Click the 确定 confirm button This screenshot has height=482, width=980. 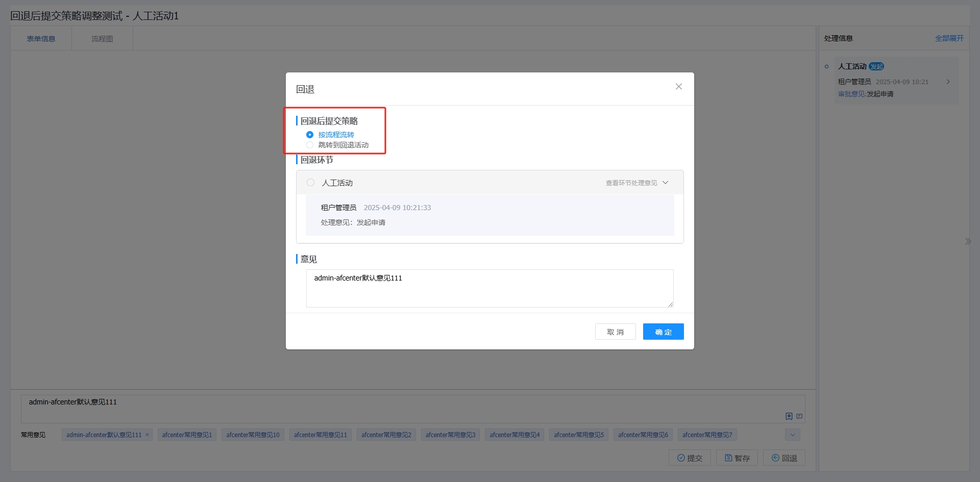coord(663,332)
